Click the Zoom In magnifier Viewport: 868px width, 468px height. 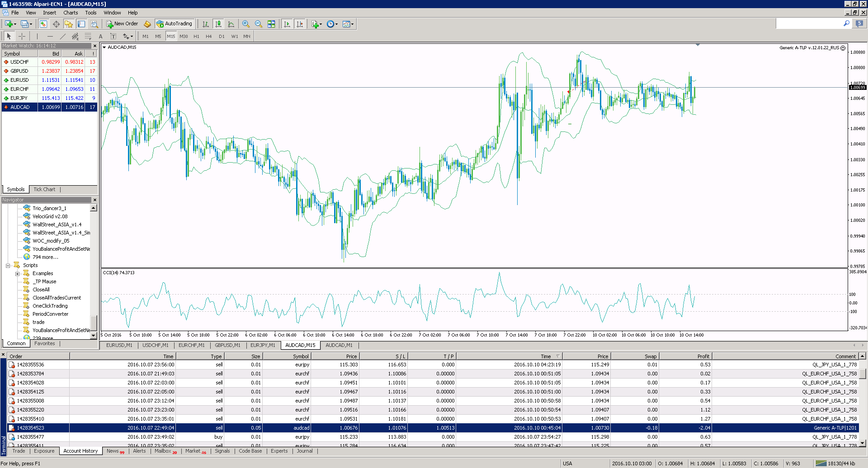245,24
